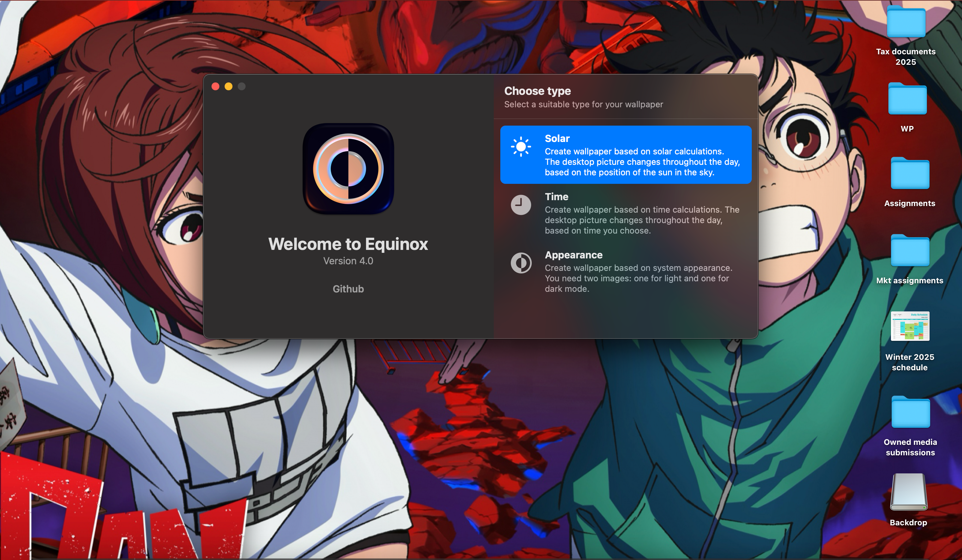Image resolution: width=962 pixels, height=560 pixels.
Task: Click the Time clock icon
Action: [x=521, y=205]
